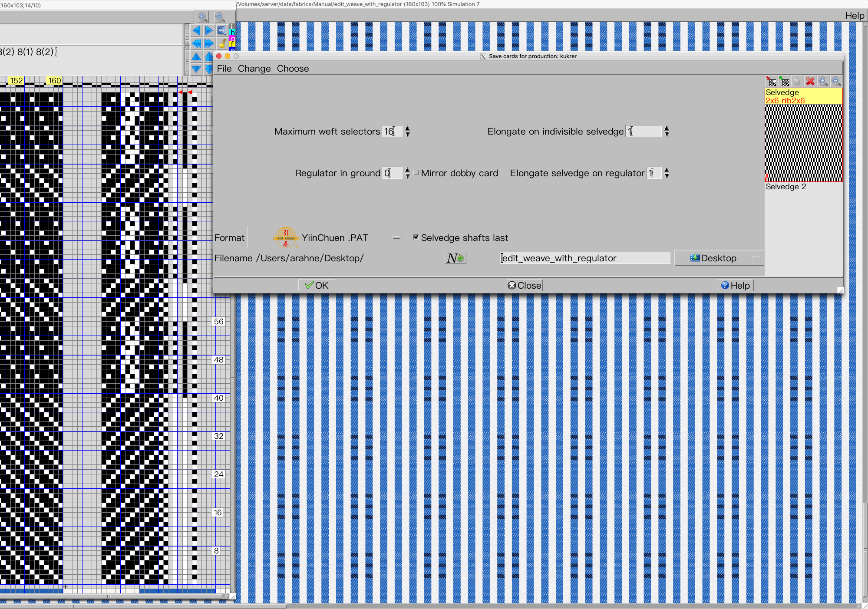Viewport: 868px width, 609px height.
Task: Open the Desktop location dropdown
Action: click(719, 258)
